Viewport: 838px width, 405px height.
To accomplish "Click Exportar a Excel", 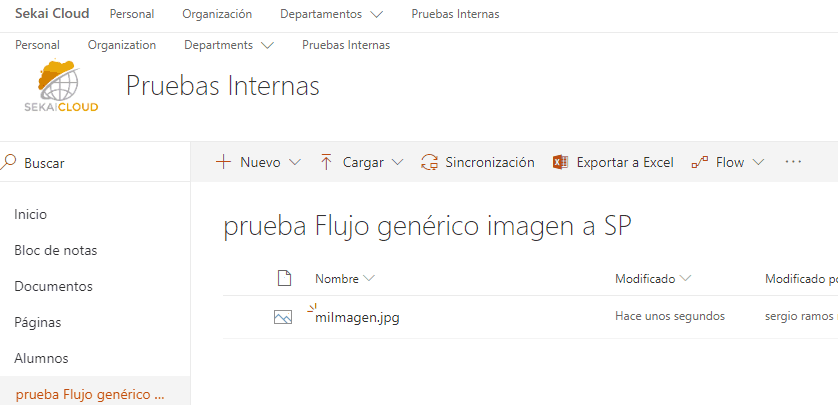I will 625,162.
